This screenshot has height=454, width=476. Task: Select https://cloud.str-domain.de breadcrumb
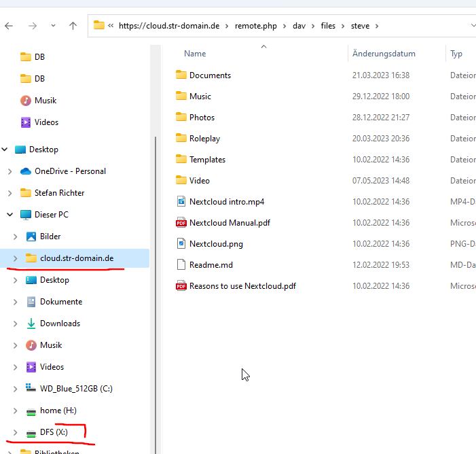tap(169, 26)
